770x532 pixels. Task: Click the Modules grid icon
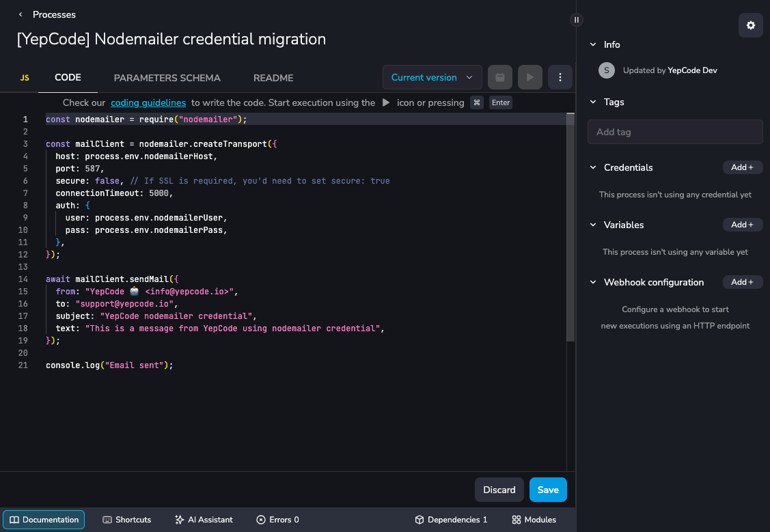click(x=516, y=520)
